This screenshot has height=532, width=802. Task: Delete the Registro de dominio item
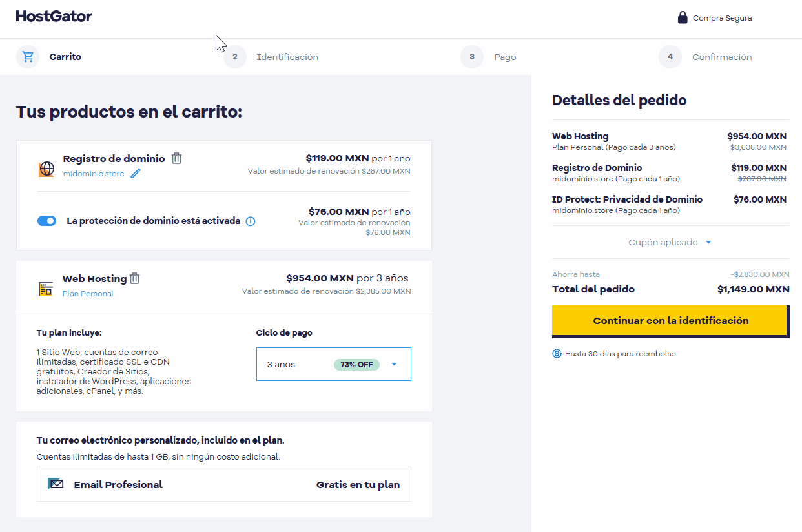[176, 158]
